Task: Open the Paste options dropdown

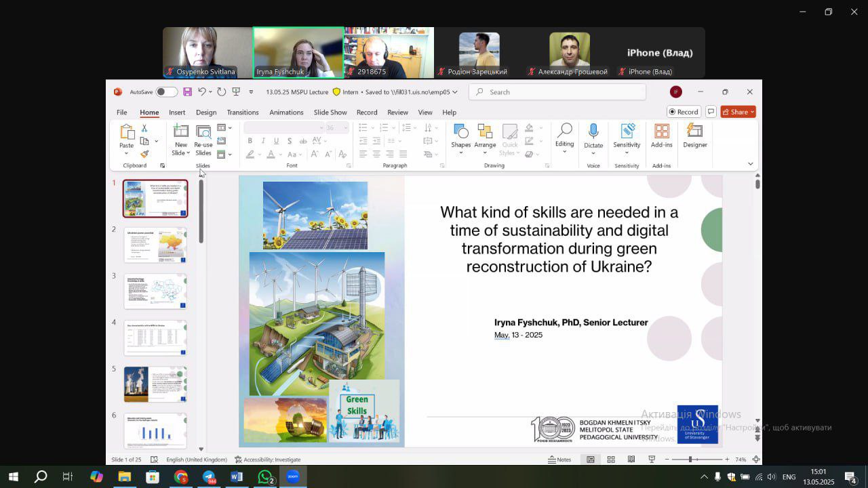Action: coord(126,153)
